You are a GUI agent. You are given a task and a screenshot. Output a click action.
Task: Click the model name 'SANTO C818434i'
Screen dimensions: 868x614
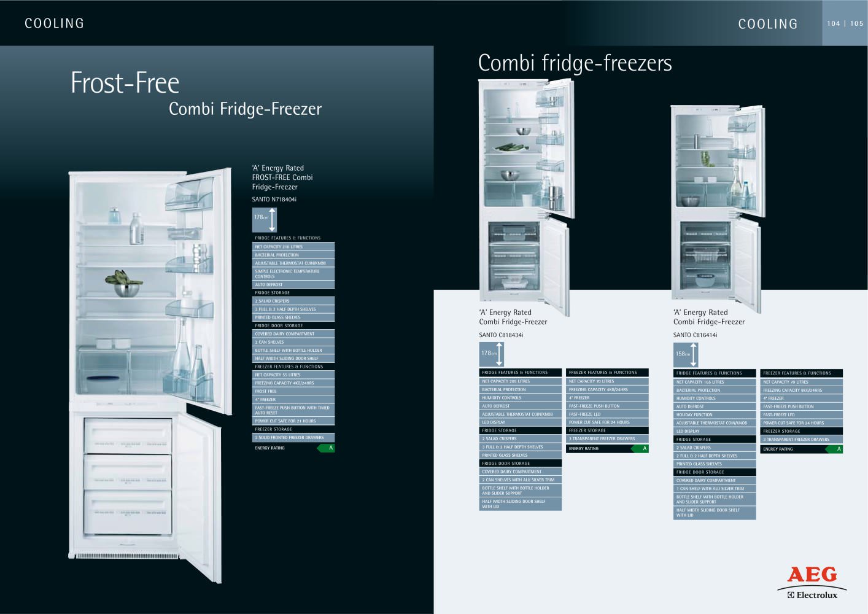[x=501, y=335]
